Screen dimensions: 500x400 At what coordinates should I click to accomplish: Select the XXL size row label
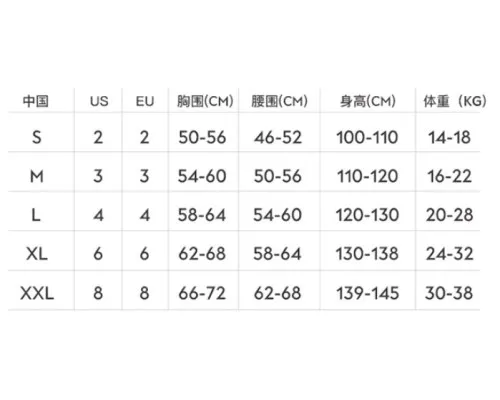click(37, 293)
